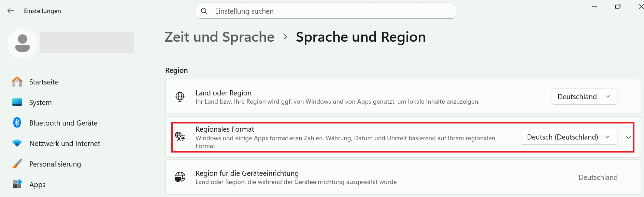
Task: Navigate to Zeit und Sprache breadcrumb
Action: [219, 37]
